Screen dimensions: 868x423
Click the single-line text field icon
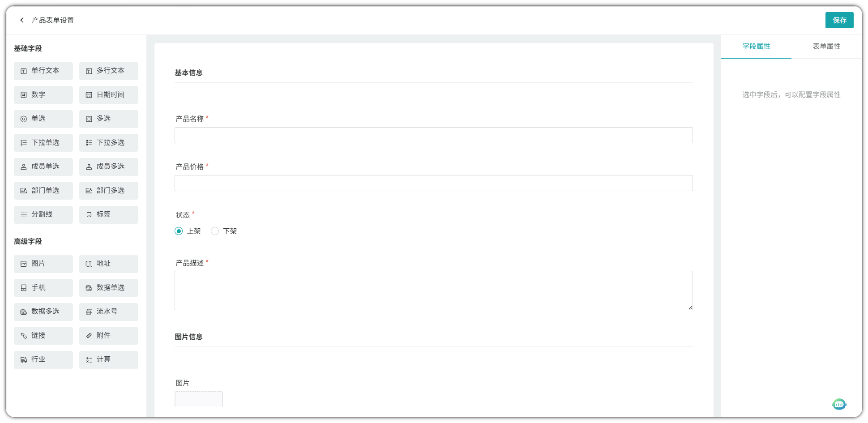tap(24, 71)
